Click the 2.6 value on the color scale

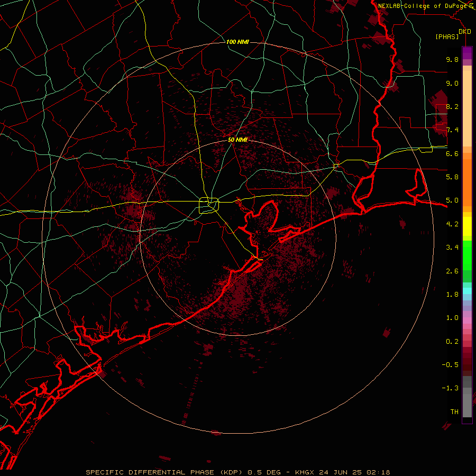tap(452, 271)
